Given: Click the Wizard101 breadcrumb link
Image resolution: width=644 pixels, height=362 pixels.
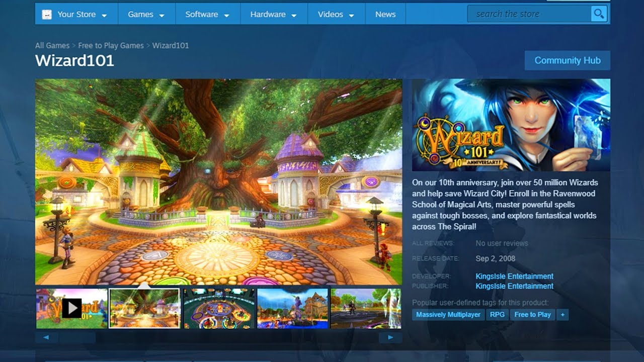Looking at the screenshot, I should pos(171,45).
